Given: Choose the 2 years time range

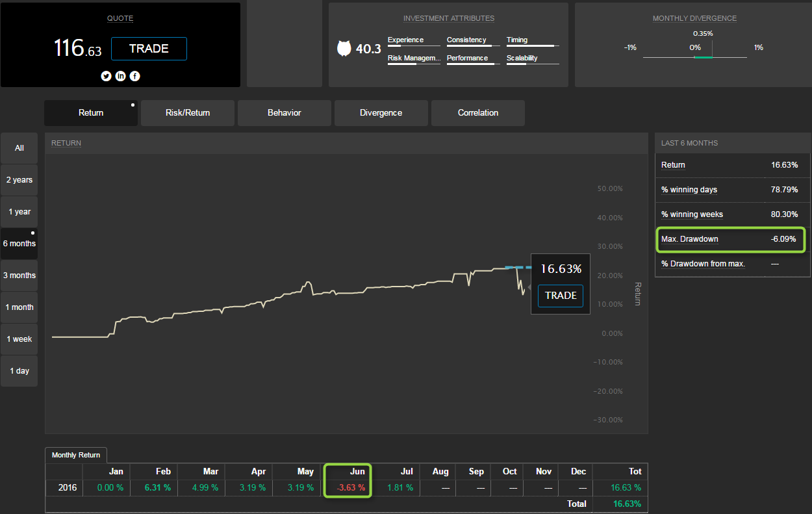Looking at the screenshot, I should click(x=19, y=180).
